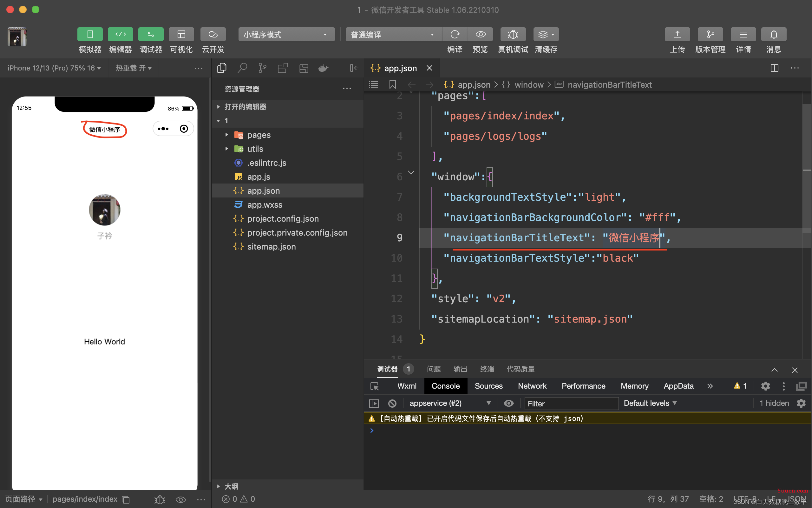Activate the element inspector picker icon

click(375, 386)
